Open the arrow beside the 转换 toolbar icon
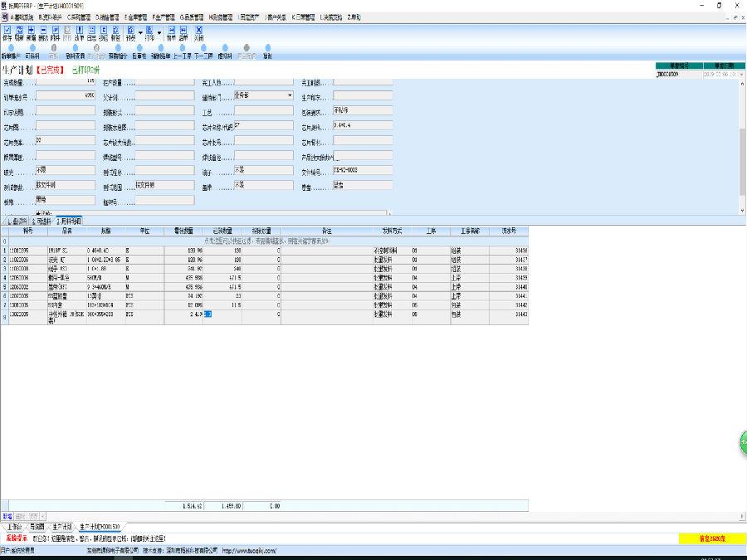The height and width of the screenshot is (560, 747). (140, 33)
